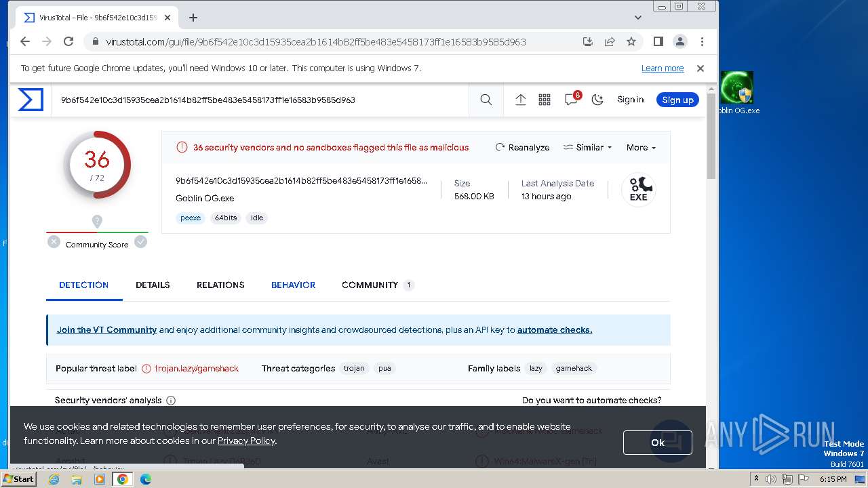The image size is (868, 488).
Task: Click the Learn more link
Action: tap(663, 68)
